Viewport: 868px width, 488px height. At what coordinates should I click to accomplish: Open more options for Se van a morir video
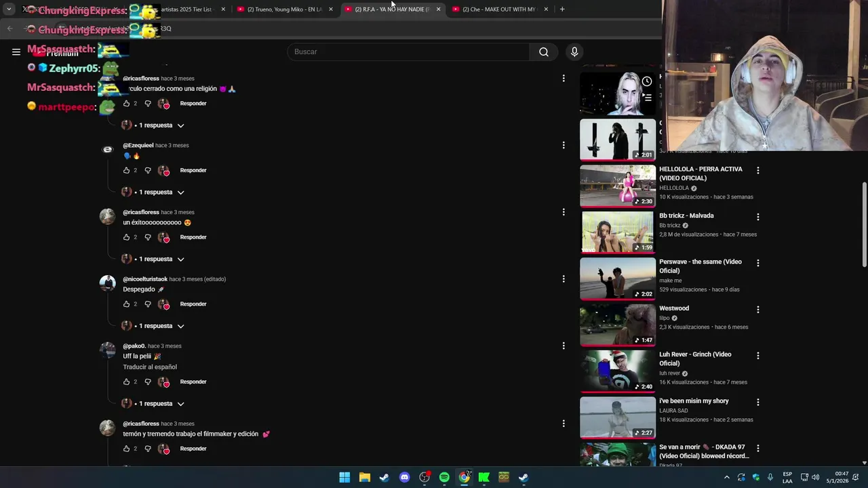tap(758, 448)
